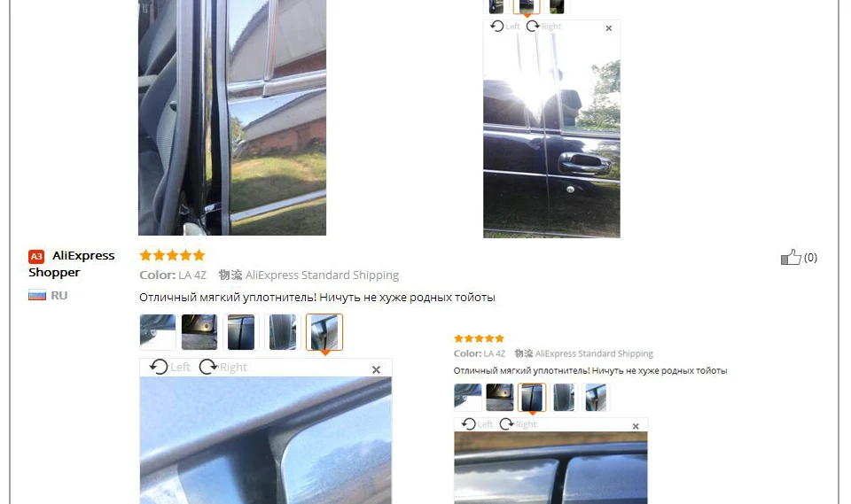
Task: Click the red A3 buyer level badge
Action: click(36, 256)
